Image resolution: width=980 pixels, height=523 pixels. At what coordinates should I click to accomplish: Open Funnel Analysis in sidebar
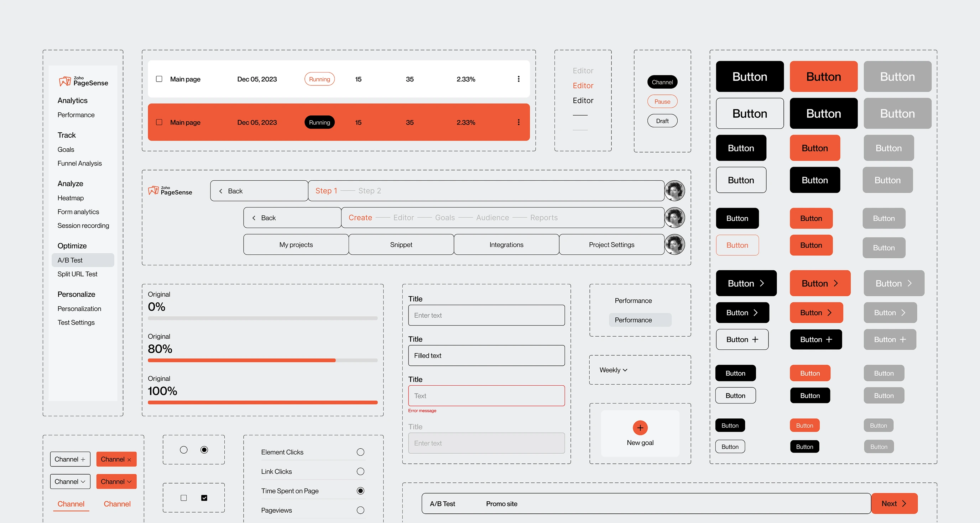(79, 163)
